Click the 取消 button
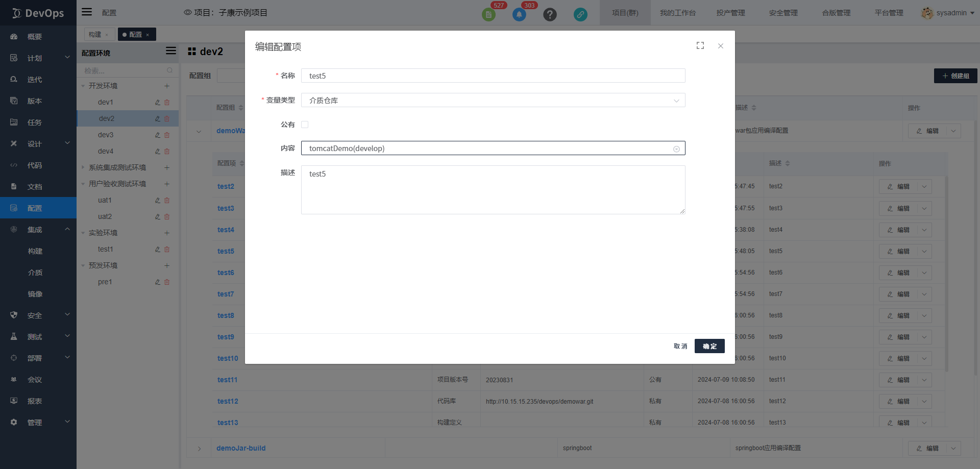This screenshot has width=980, height=469. pos(680,346)
